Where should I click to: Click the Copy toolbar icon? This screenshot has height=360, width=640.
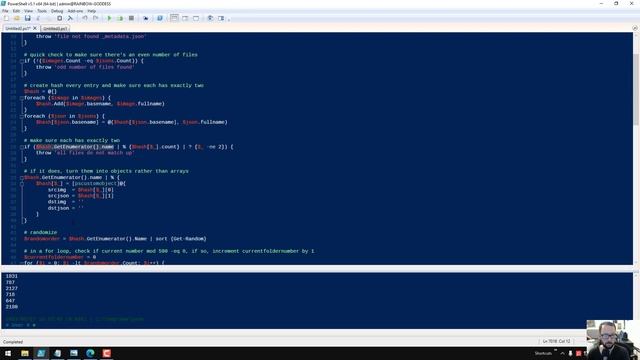tap(49, 18)
